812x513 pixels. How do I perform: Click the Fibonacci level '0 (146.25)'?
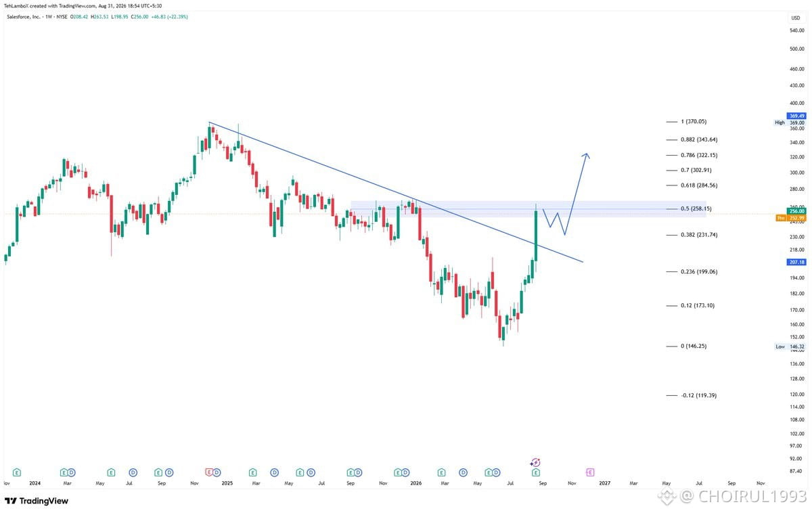694,346
